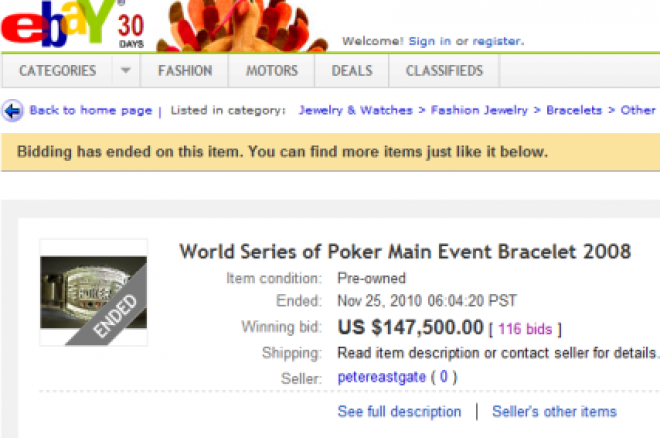Click Back to home page link
This screenshot has width=660, height=438.
(x=90, y=110)
